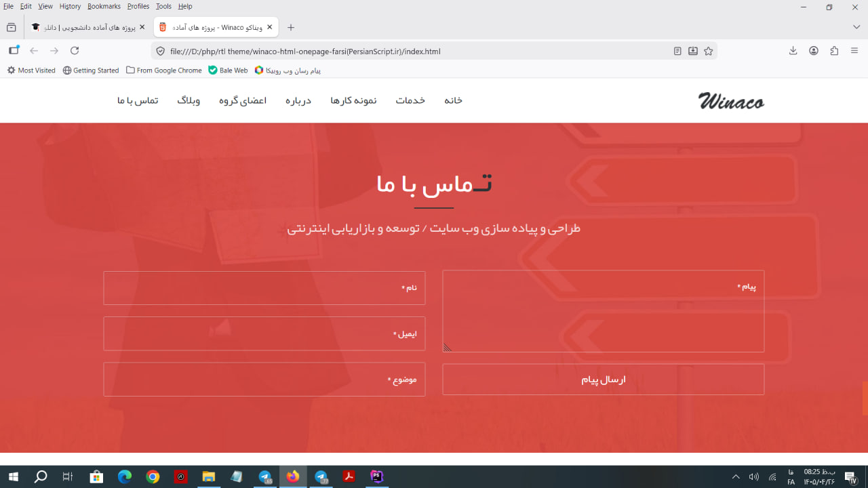Reload the current page
The height and width of the screenshot is (488, 868).
click(x=75, y=51)
